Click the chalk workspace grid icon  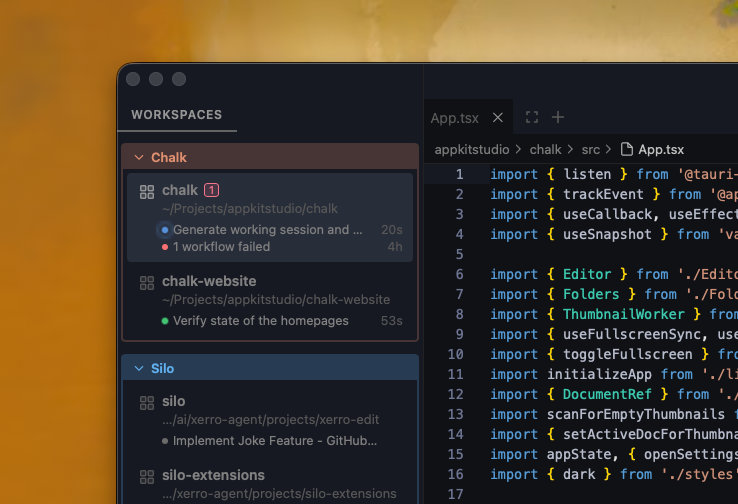[x=147, y=192]
